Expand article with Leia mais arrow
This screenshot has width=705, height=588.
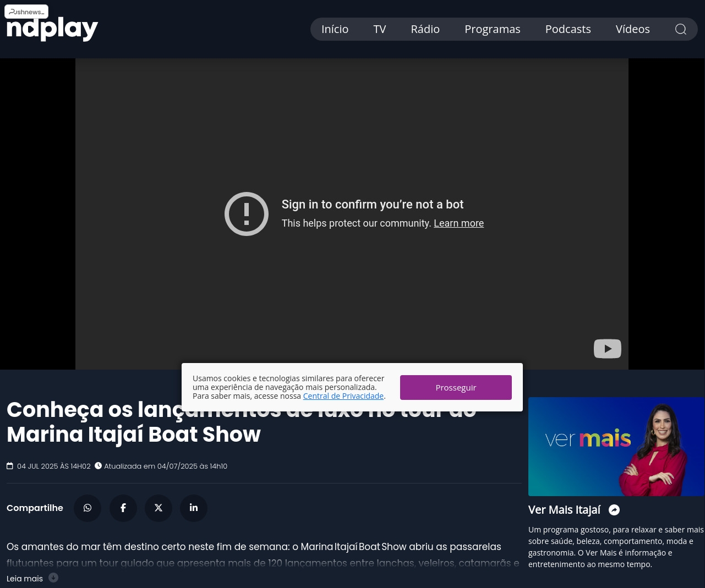53,578
